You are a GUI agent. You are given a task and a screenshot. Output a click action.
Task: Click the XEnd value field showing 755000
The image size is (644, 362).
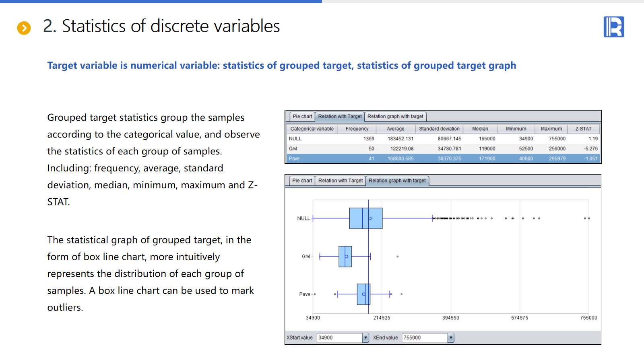pos(425,338)
